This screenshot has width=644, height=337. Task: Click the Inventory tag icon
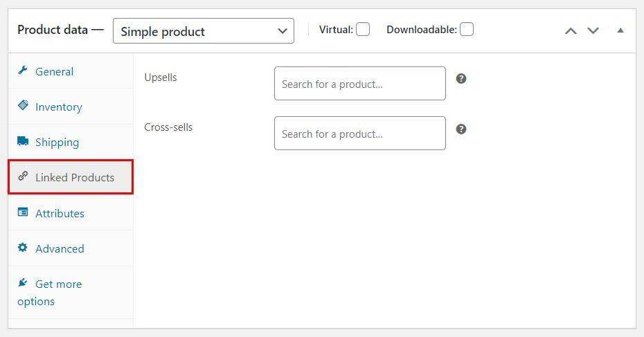pos(23,106)
